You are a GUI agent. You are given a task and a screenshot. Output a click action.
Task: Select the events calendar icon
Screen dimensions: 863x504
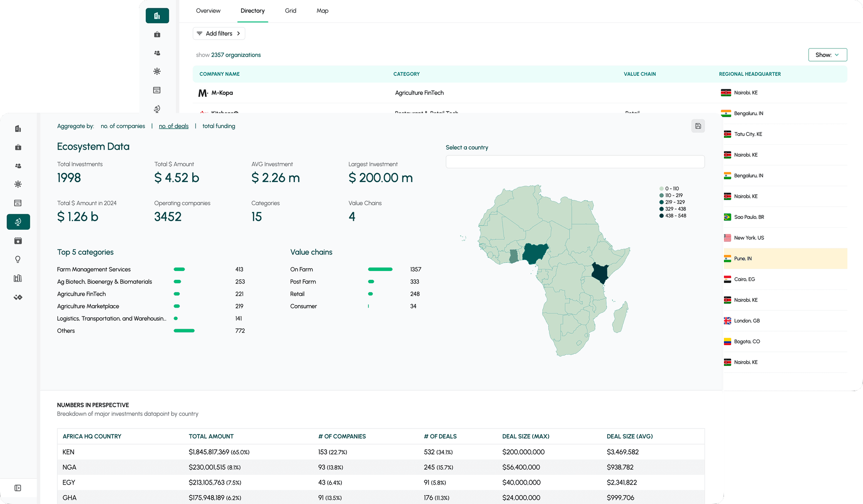coord(18,240)
